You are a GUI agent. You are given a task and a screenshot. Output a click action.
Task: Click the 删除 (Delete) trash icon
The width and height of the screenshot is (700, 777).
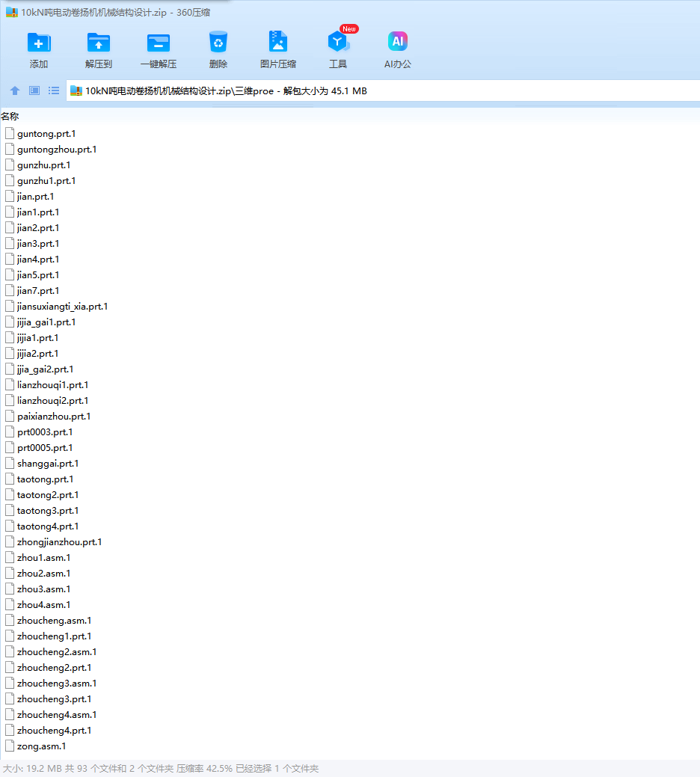pyautogui.click(x=218, y=42)
